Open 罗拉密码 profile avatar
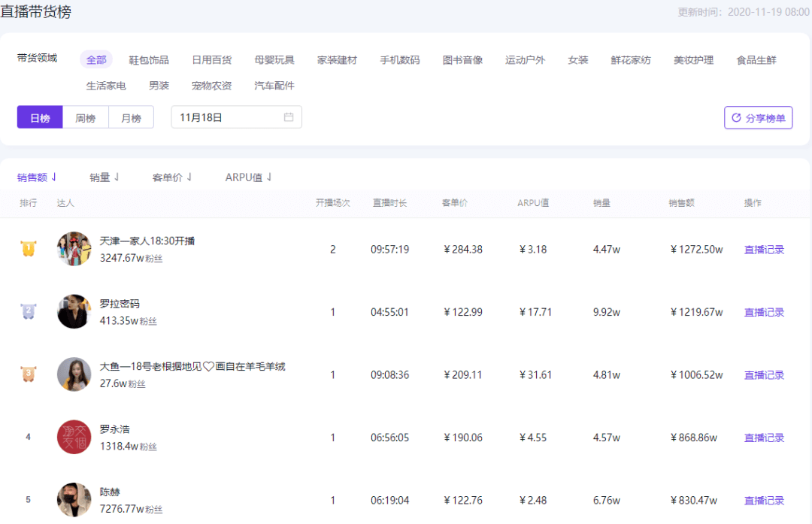 [x=74, y=311]
